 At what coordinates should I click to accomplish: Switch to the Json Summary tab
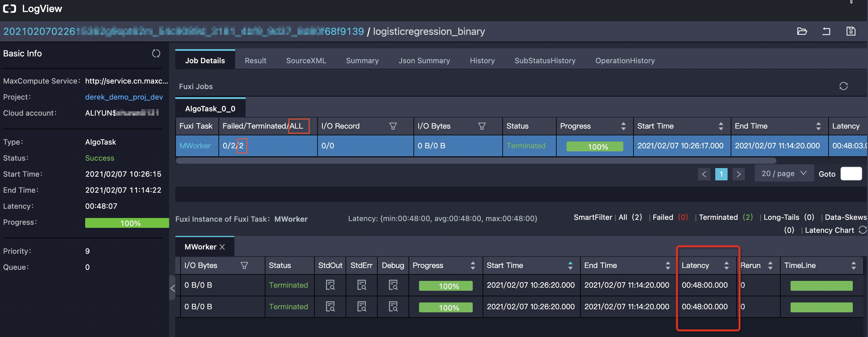click(x=424, y=61)
